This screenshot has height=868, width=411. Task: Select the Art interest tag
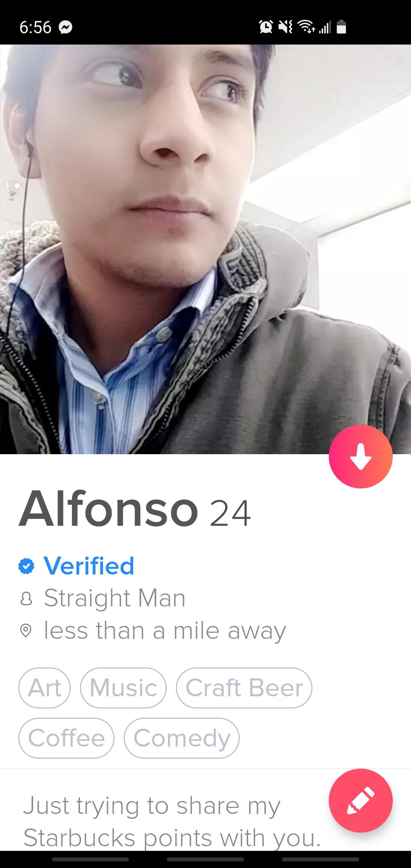click(45, 688)
